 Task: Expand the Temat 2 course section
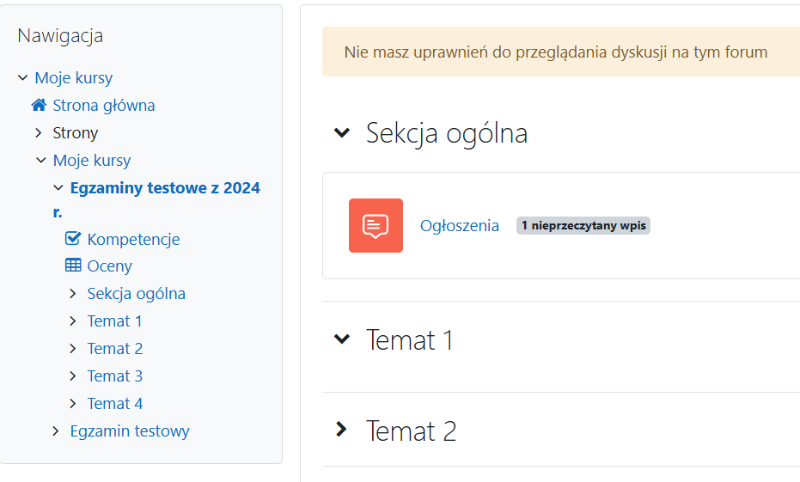click(x=342, y=430)
